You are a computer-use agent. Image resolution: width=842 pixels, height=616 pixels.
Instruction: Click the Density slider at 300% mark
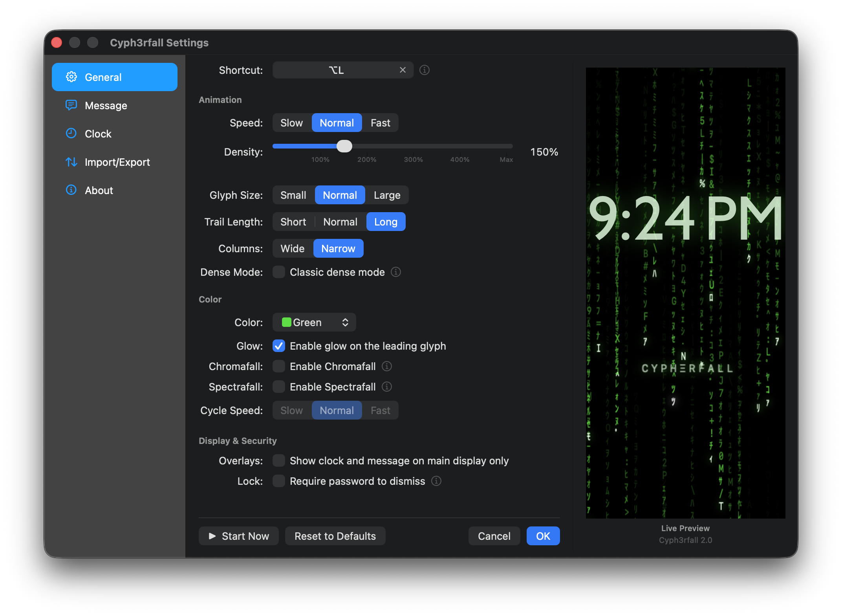(x=414, y=146)
